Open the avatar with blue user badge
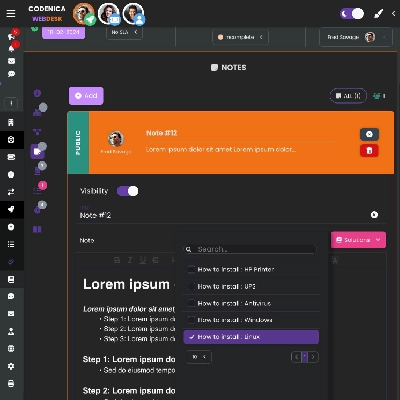 pos(134,14)
